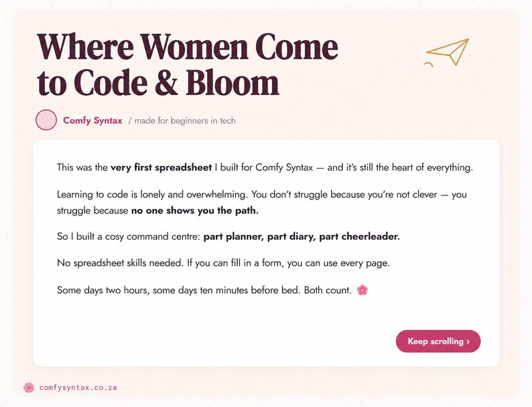Select bold 'part planner, part diary, part cheerleader.'

pyautogui.click(x=302, y=236)
